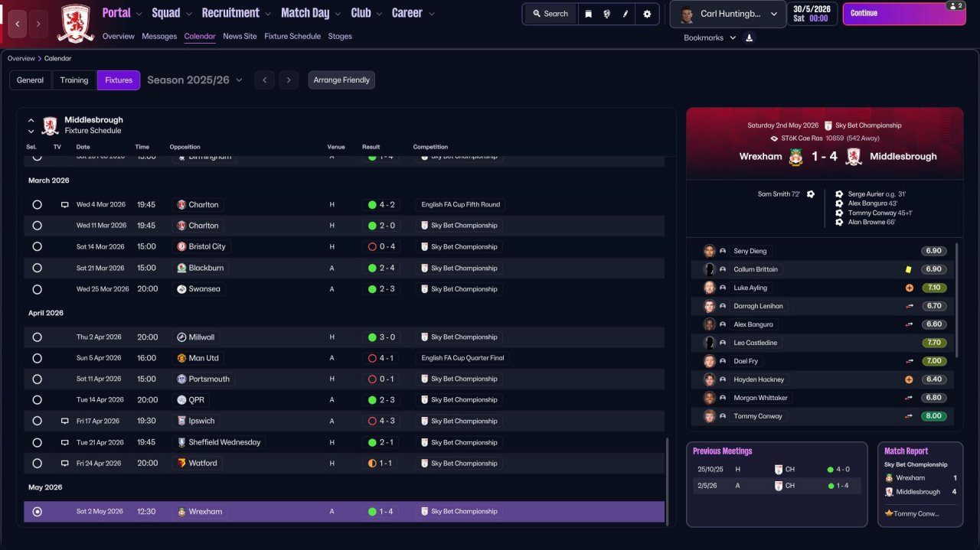Go back with the left arrow button
This screenshot has height=550, width=980.
(x=18, y=24)
